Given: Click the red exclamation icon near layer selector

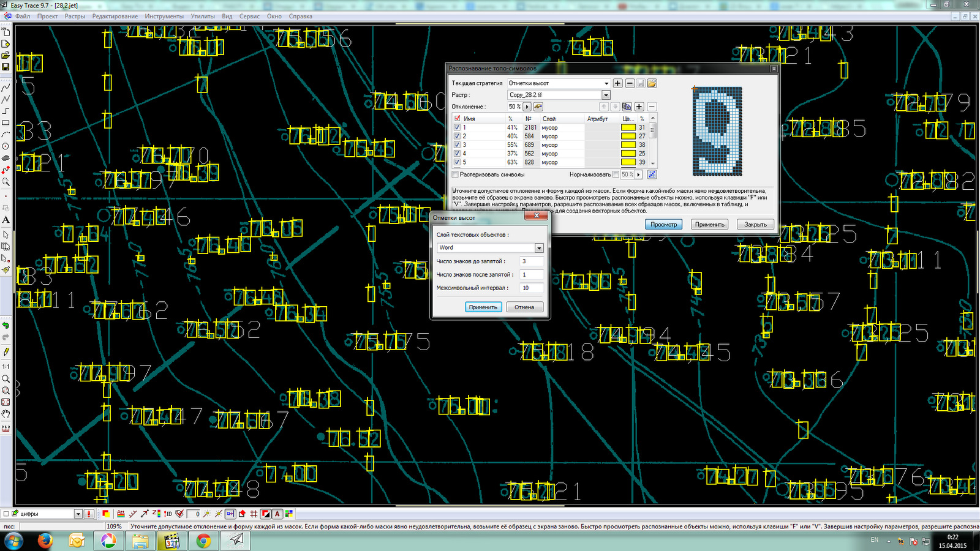Looking at the screenshot, I should tap(89, 514).
